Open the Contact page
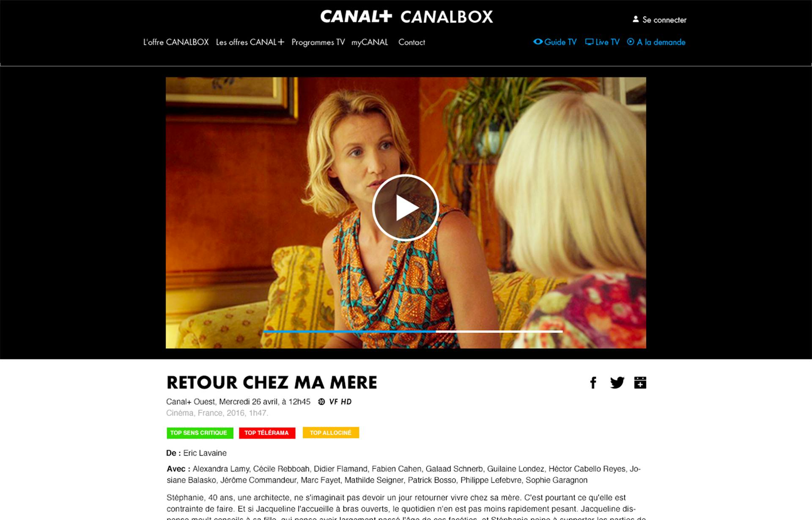The image size is (812, 520). (x=411, y=42)
